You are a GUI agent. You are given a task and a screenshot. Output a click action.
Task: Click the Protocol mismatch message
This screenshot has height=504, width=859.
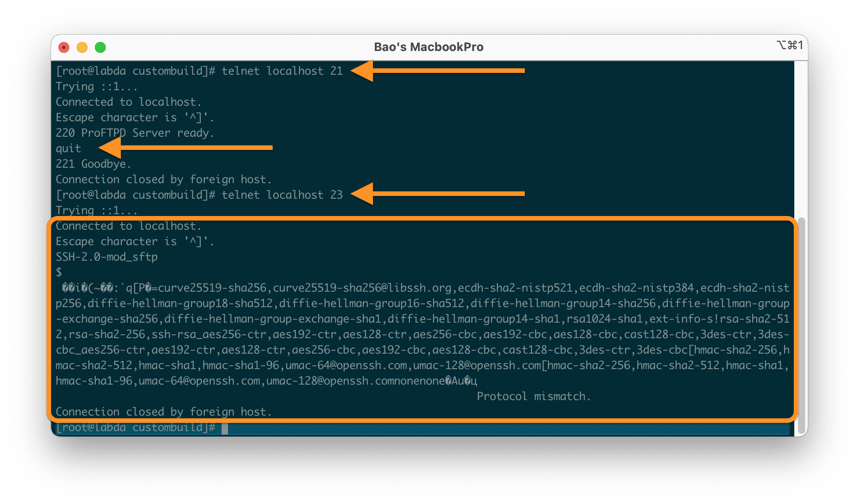click(533, 396)
